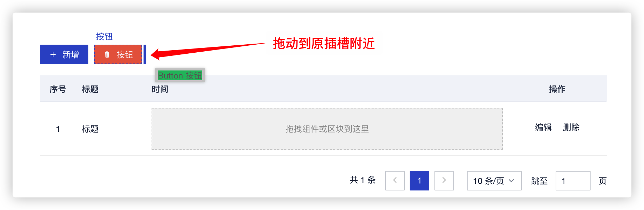Image resolution: width=644 pixels, height=210 pixels.
Task: Click the 操作 column header
Action: [x=557, y=89]
